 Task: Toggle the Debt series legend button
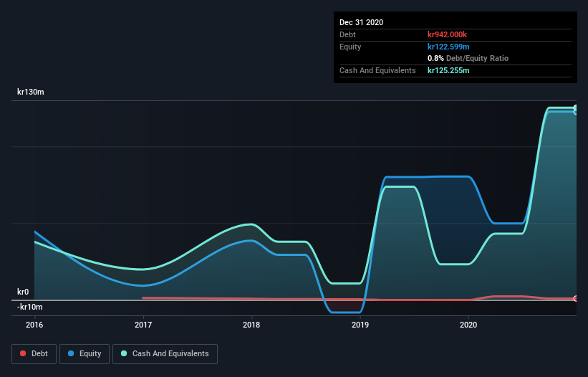click(34, 354)
